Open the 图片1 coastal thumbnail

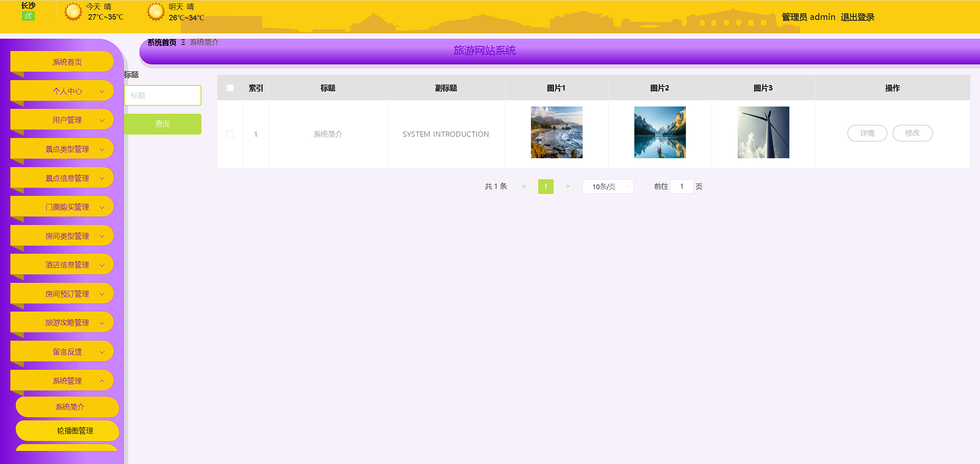click(557, 133)
